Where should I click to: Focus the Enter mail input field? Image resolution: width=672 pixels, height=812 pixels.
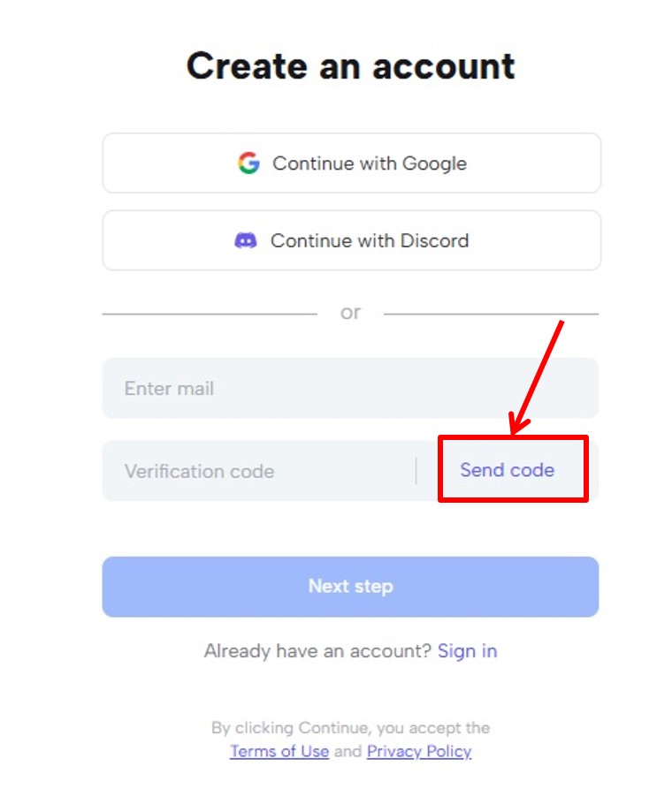[350, 388]
